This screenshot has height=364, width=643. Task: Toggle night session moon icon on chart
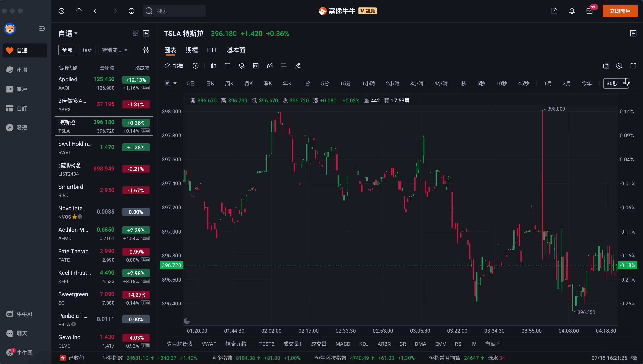pyautogui.click(x=187, y=321)
